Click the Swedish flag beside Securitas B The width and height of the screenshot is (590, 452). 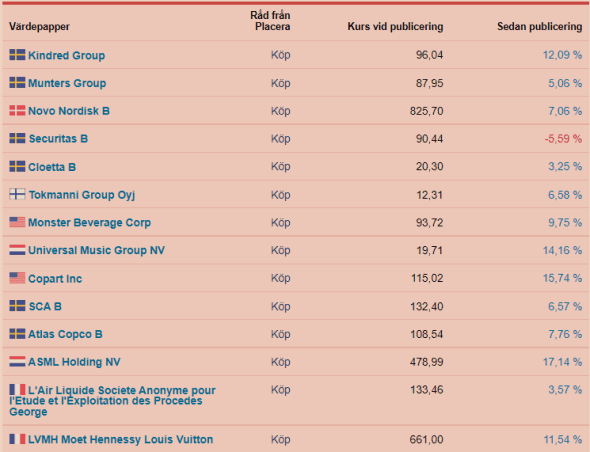point(17,138)
